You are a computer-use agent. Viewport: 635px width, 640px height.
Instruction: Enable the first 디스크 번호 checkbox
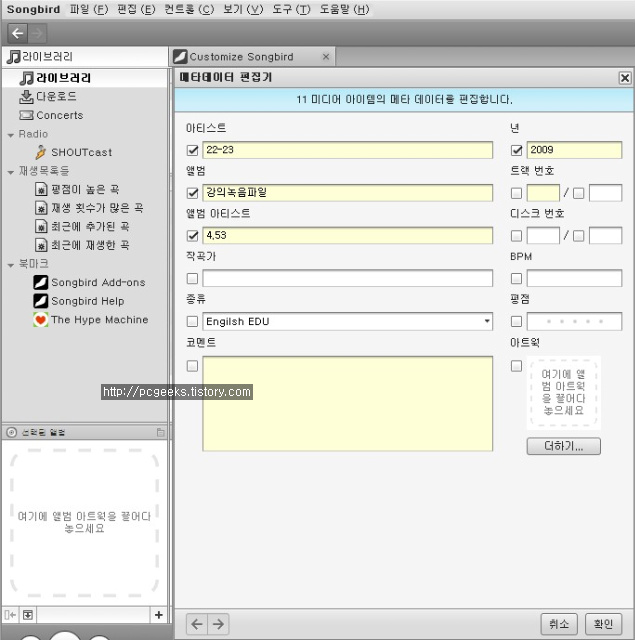[x=516, y=236]
